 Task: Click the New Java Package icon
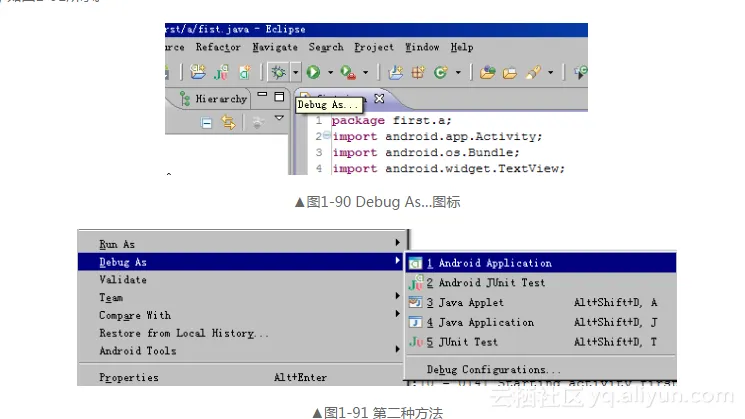click(418, 72)
